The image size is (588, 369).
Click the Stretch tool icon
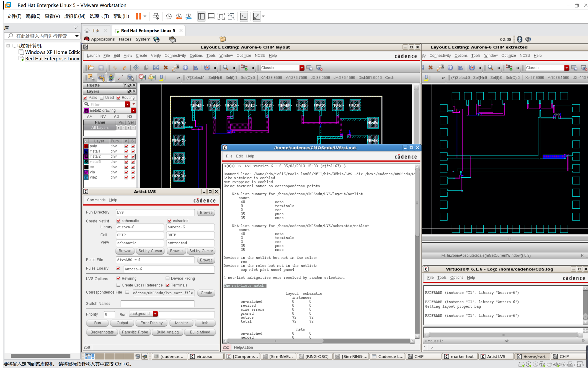(x=156, y=68)
